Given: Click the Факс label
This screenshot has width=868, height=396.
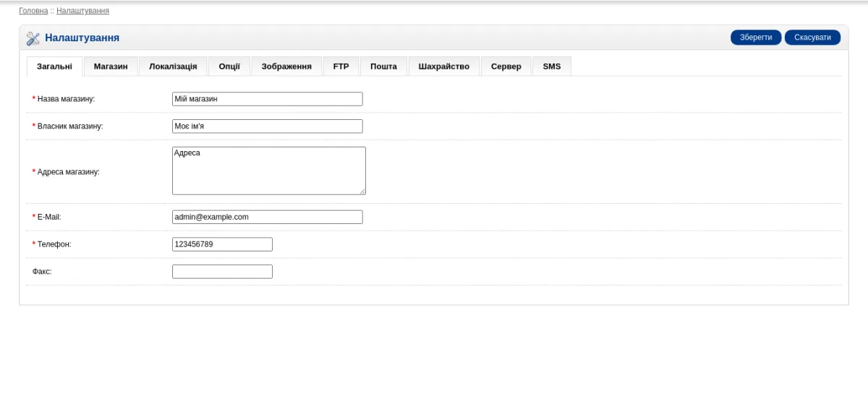Looking at the screenshot, I should [x=42, y=272].
